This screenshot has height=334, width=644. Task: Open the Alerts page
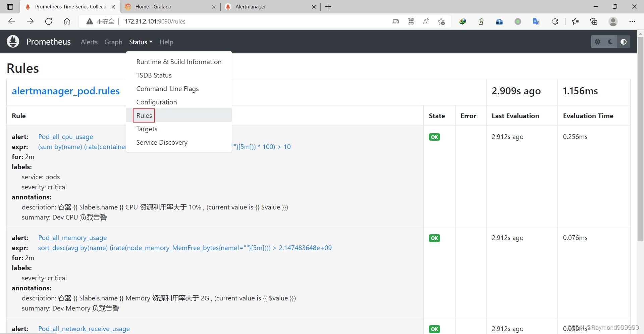89,42
